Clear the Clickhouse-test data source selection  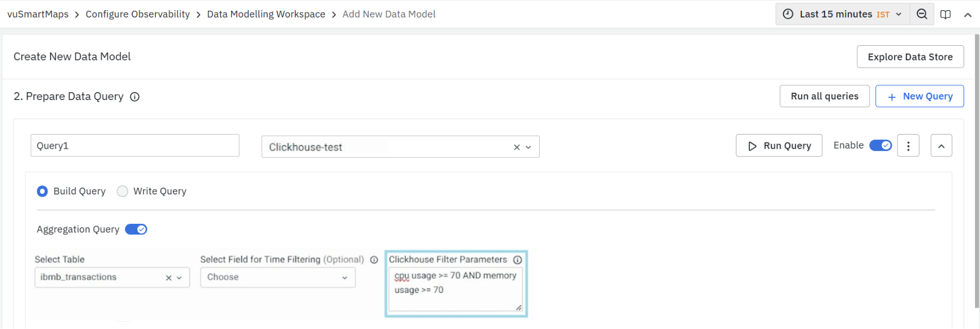(x=517, y=148)
